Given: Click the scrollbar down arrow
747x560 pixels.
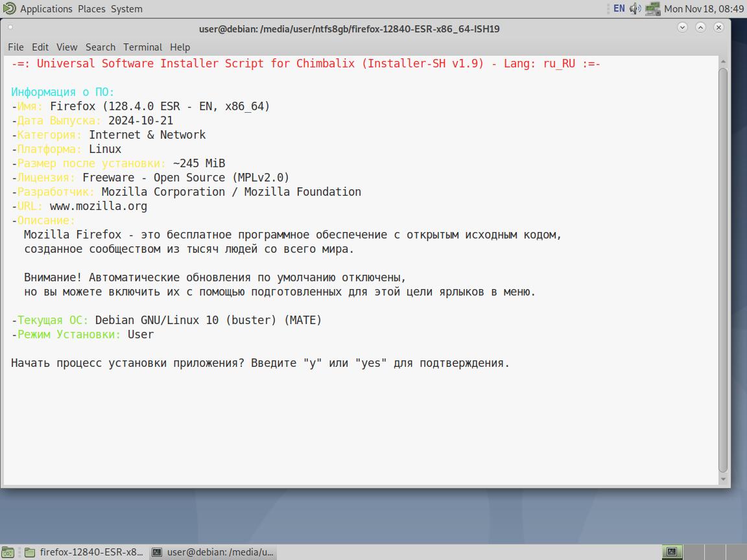Looking at the screenshot, I should (723, 480).
